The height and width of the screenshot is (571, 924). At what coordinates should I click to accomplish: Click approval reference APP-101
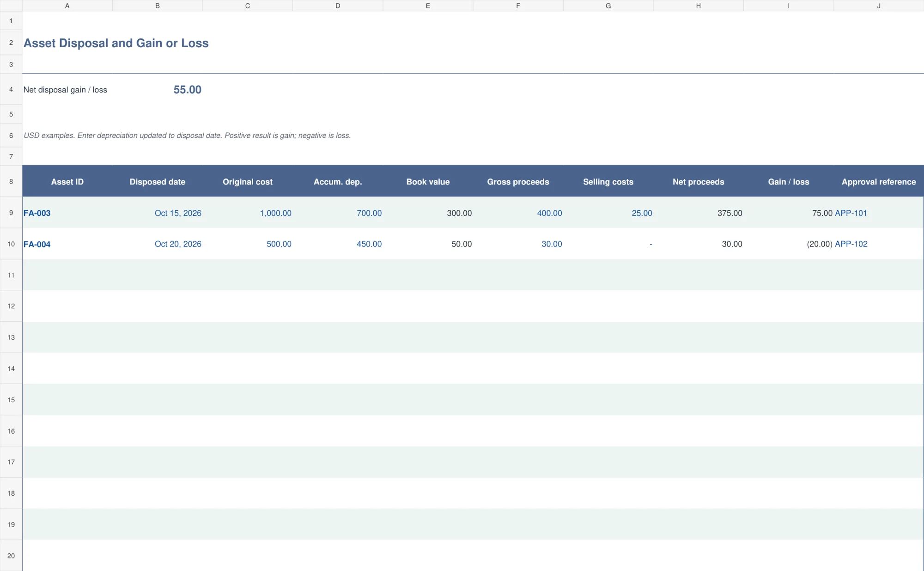(x=851, y=213)
